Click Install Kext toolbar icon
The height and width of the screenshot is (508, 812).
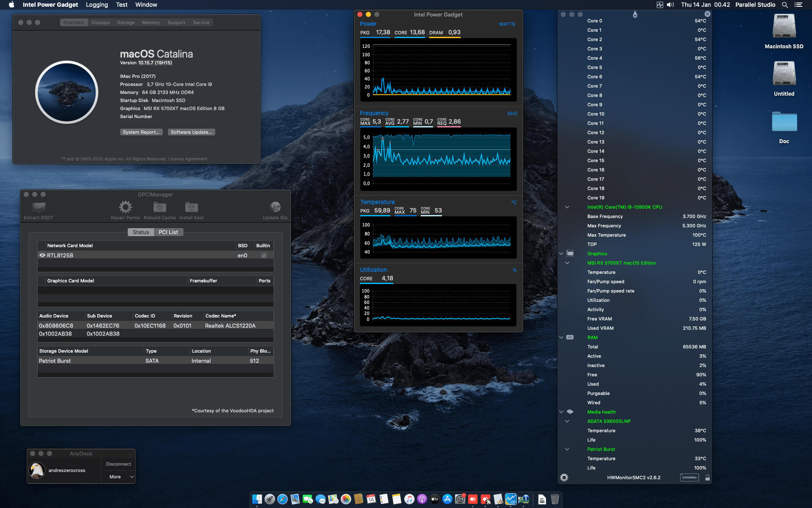(x=191, y=207)
